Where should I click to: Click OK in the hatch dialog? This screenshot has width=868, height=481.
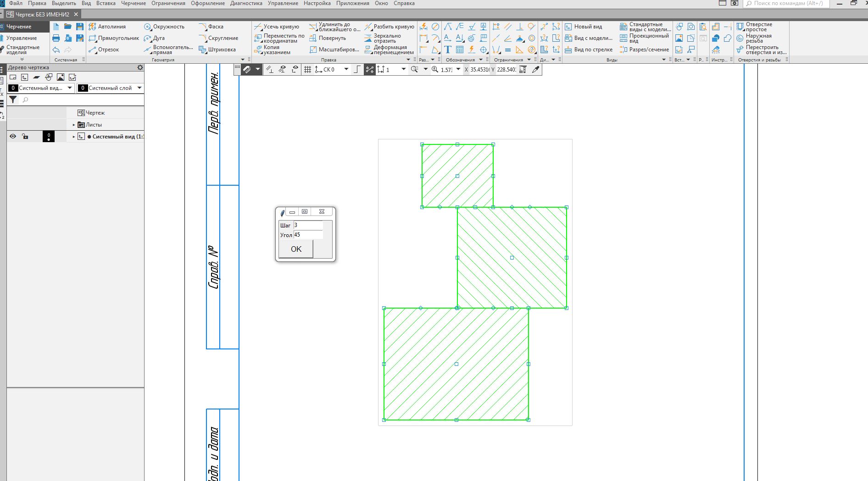click(x=296, y=249)
